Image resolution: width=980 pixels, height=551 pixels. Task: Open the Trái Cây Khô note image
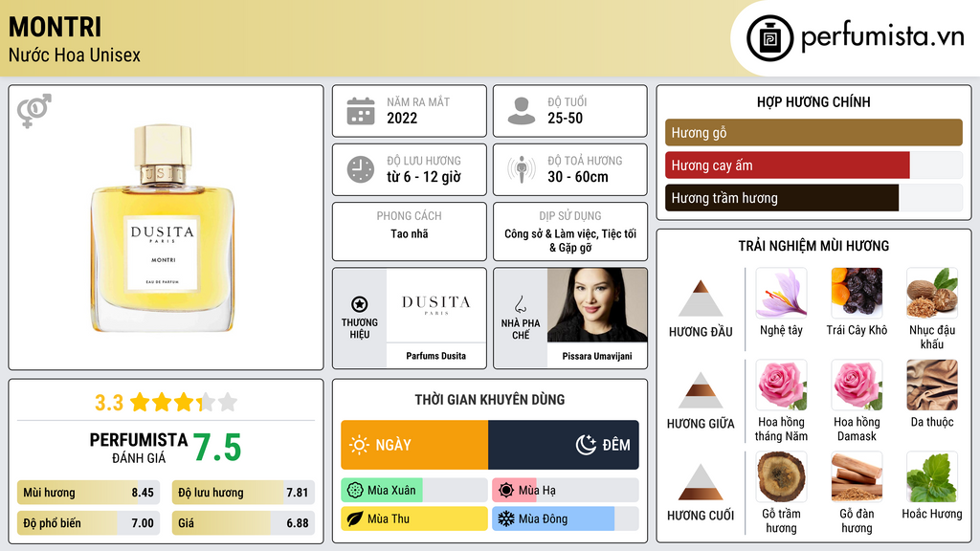point(857,294)
